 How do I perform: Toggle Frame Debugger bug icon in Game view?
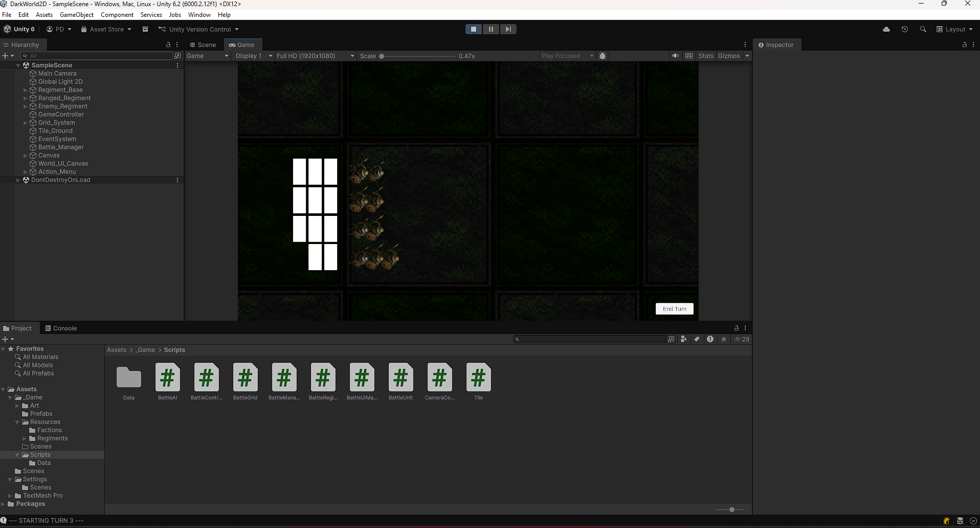(603, 56)
